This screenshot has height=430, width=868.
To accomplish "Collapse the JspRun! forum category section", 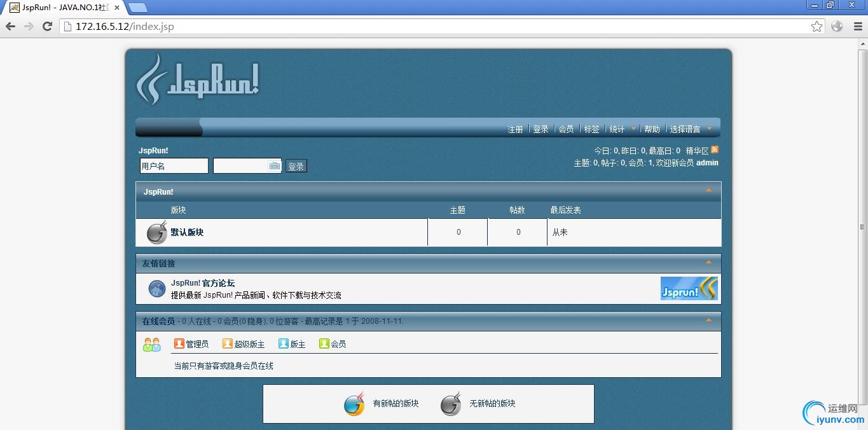I will pyautogui.click(x=709, y=190).
